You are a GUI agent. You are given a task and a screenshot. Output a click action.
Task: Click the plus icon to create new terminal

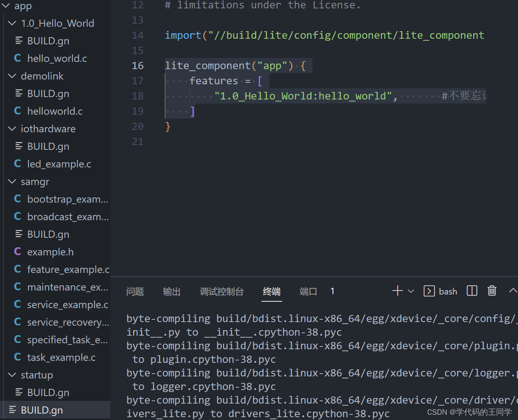[398, 291]
